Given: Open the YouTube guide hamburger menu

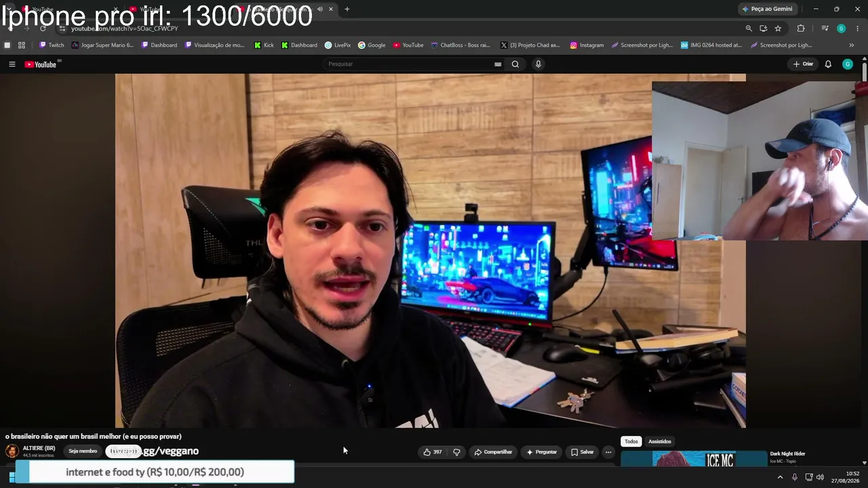Looking at the screenshot, I should (x=12, y=64).
